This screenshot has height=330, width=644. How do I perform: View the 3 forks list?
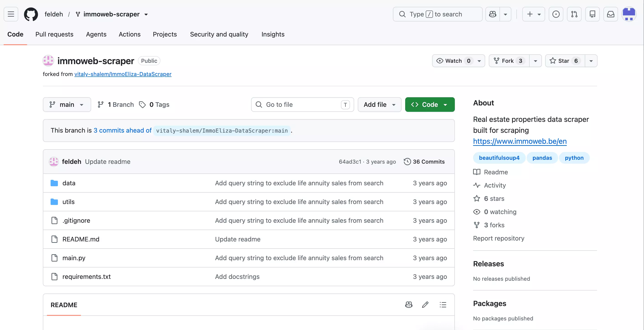click(489, 225)
